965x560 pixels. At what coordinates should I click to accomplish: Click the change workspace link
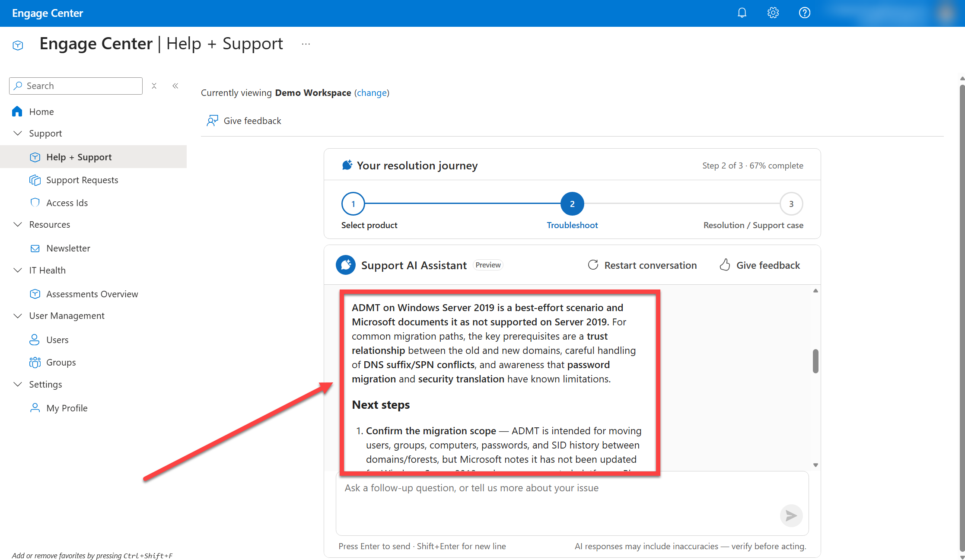click(x=372, y=93)
